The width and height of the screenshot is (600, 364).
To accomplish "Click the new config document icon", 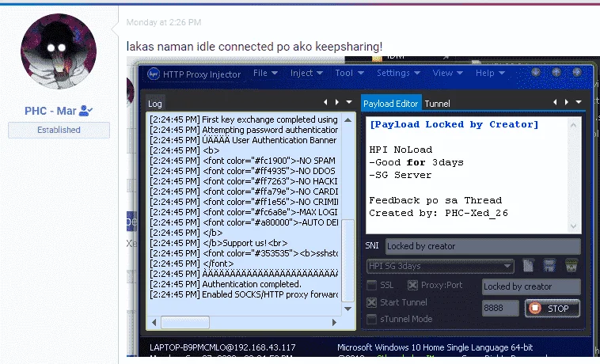I will pos(528,266).
